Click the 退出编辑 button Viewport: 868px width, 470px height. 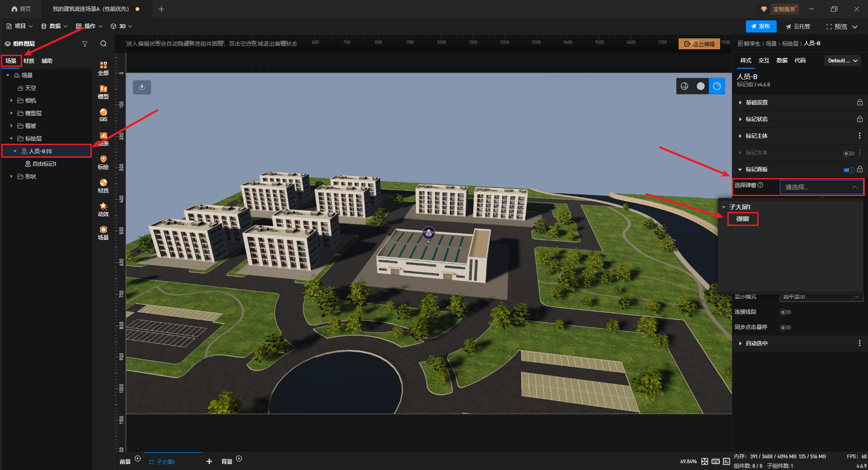(x=699, y=44)
